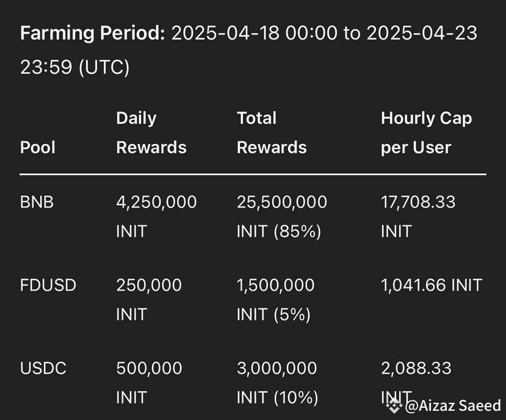Image resolution: width=506 pixels, height=420 pixels.
Task: Click the Farming Period bold label
Action: [x=92, y=34]
